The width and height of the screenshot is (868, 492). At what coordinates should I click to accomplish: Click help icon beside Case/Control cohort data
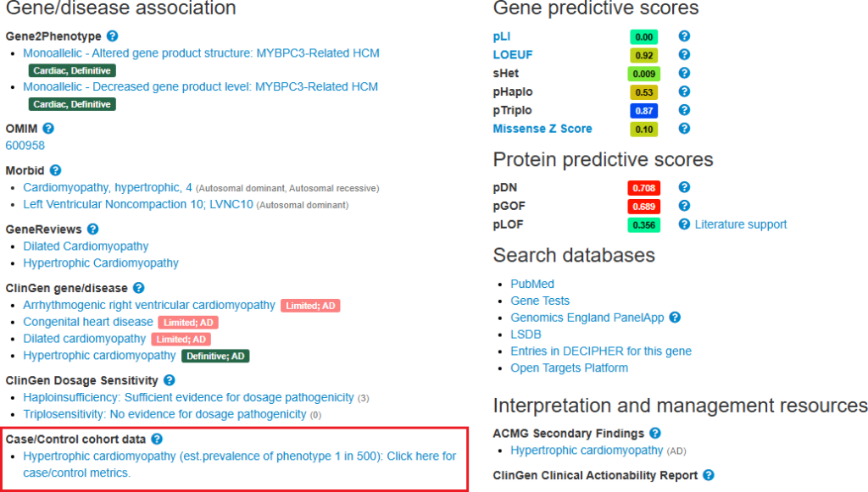pos(157,439)
